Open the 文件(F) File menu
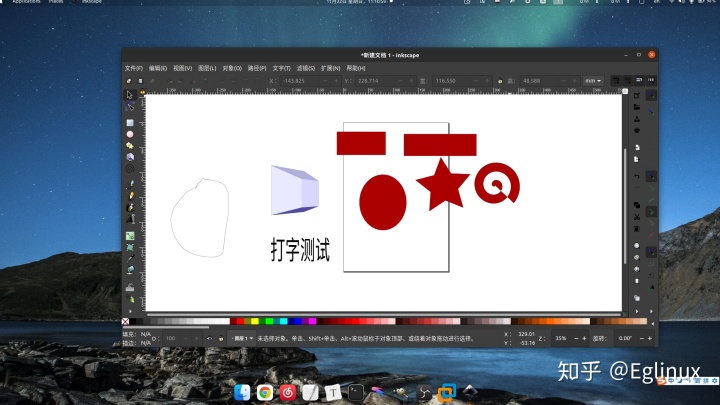This screenshot has width=720, height=405. 134,68
